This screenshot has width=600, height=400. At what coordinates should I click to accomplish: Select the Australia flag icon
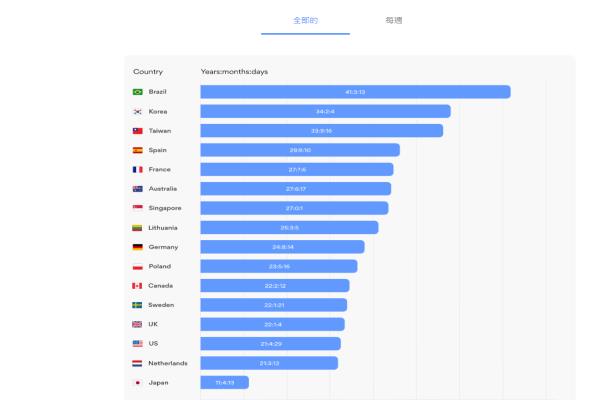138,189
